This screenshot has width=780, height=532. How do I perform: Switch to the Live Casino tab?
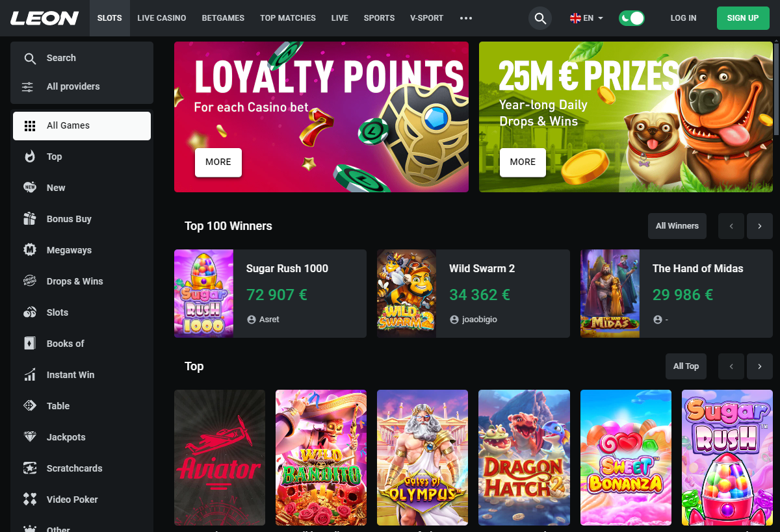coord(162,18)
